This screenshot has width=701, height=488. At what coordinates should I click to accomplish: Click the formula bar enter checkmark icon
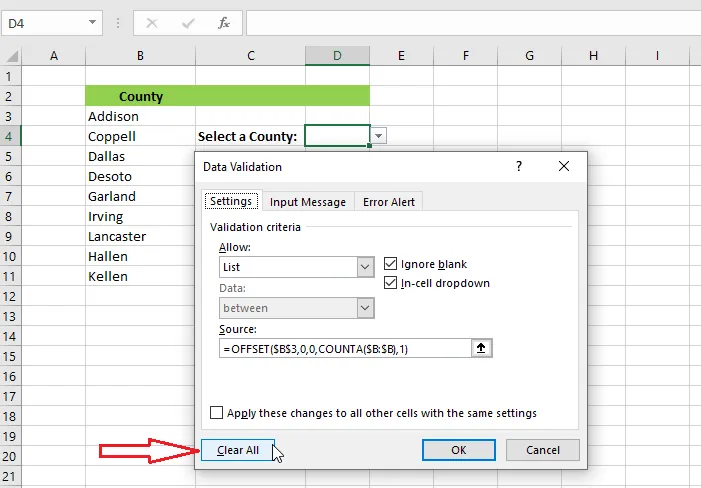(188, 23)
